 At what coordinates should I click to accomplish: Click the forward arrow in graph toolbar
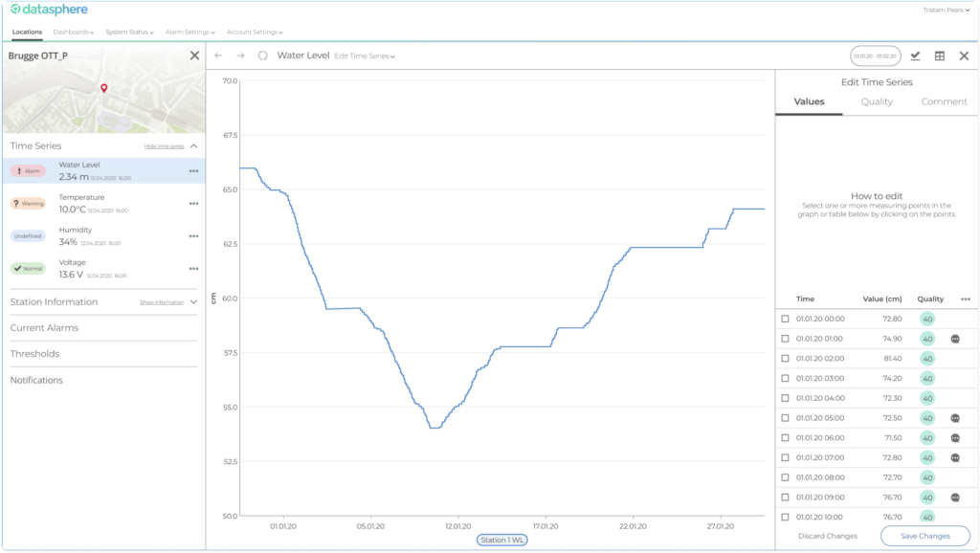(x=240, y=55)
